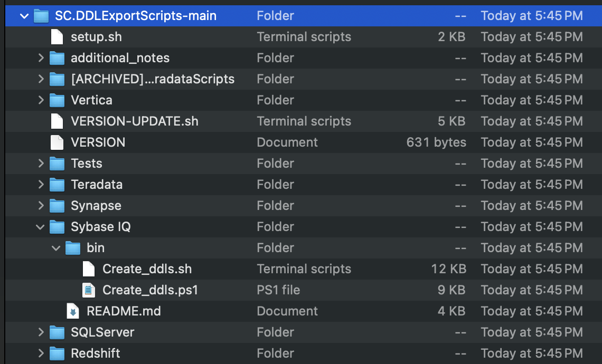The image size is (602, 364).
Task: Expand the Tests folder
Action: [41, 164]
